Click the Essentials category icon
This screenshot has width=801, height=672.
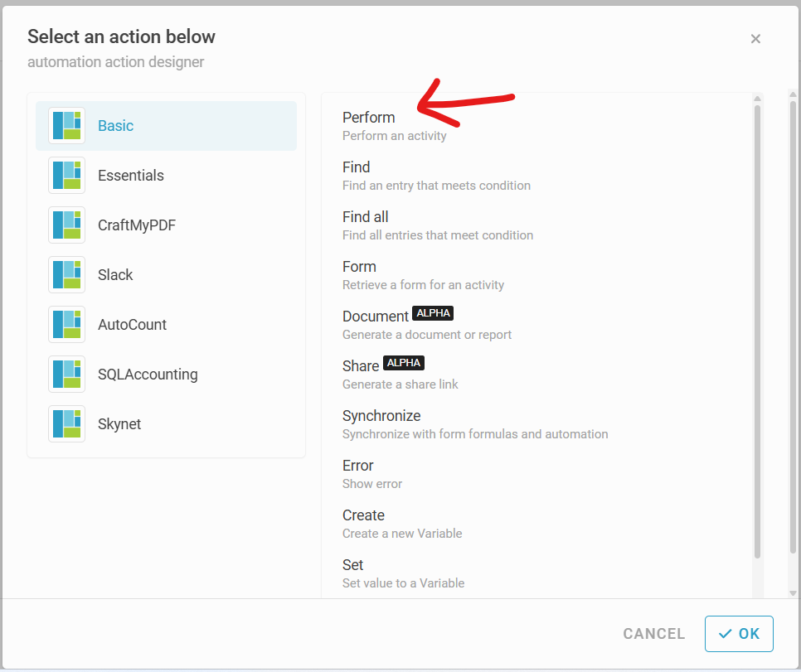coord(66,176)
